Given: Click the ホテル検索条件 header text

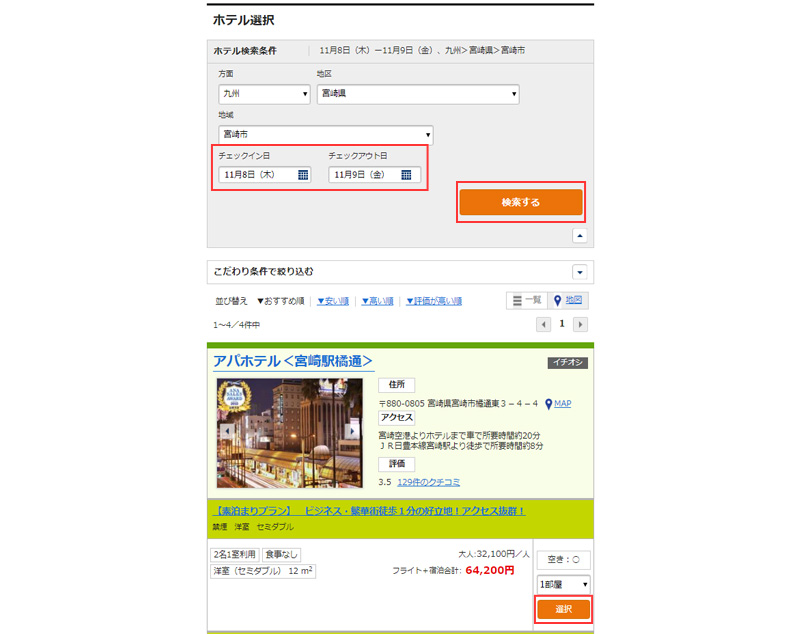Looking at the screenshot, I should (245, 51).
